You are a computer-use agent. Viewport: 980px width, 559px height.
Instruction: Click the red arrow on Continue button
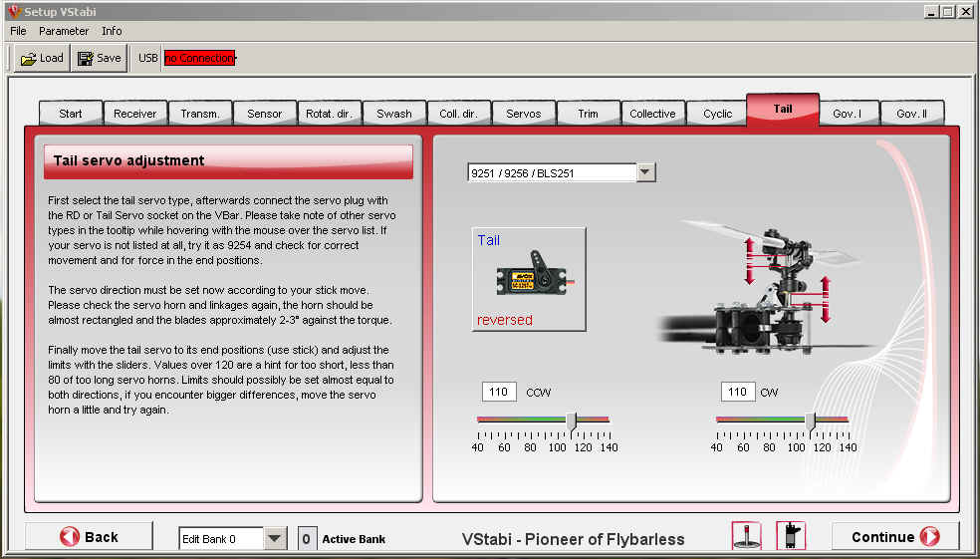[929, 537]
